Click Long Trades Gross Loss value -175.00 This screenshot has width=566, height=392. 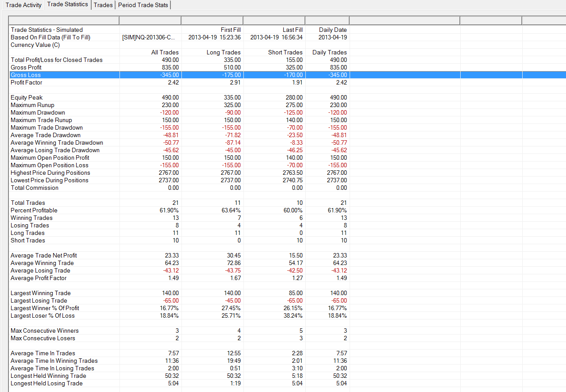pyautogui.click(x=231, y=75)
